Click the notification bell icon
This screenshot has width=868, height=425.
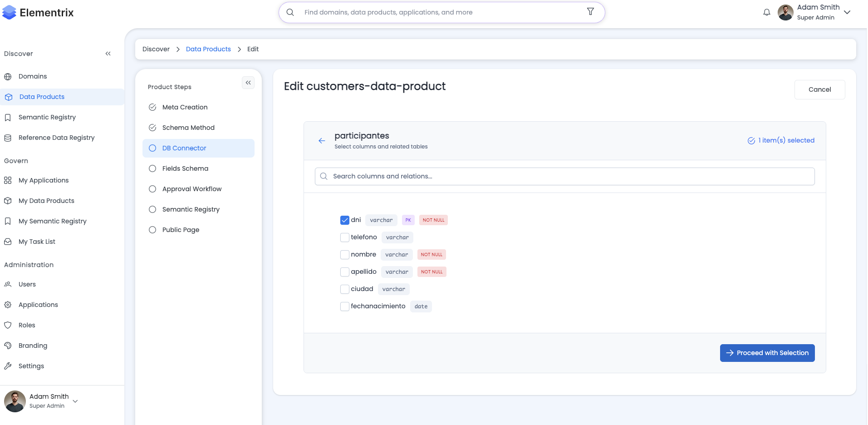click(x=766, y=12)
